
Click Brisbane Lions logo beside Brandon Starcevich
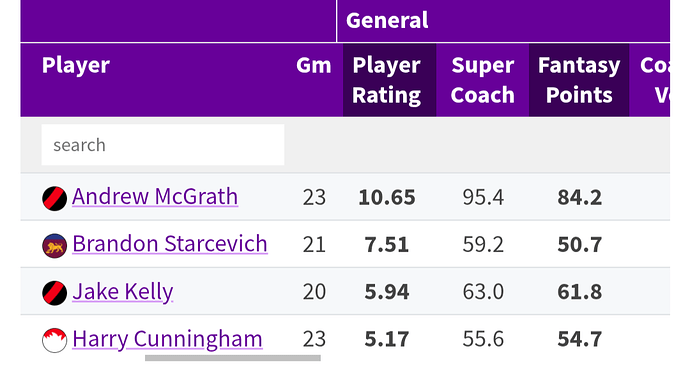click(55, 246)
